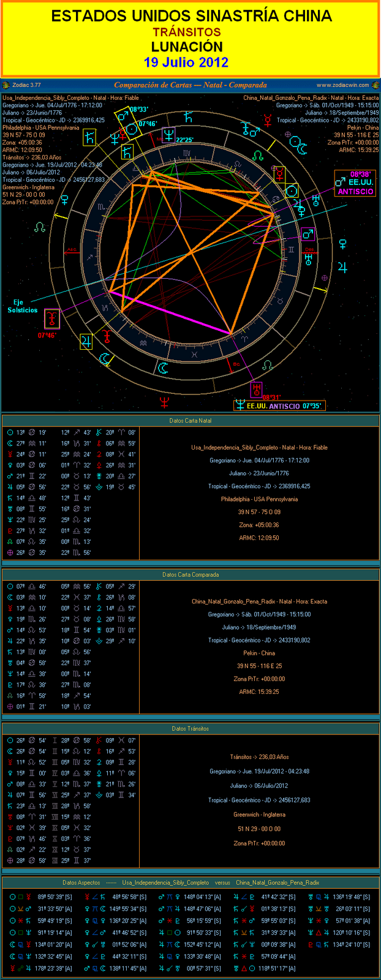381x980 pixels.
Task: Select the cyan Venus glyph on the chart's left side
Action: 64,200
